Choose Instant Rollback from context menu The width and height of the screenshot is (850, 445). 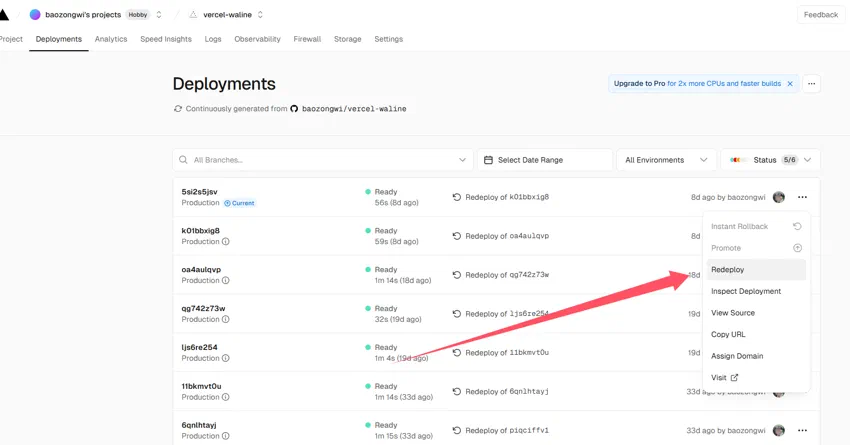tap(756, 227)
